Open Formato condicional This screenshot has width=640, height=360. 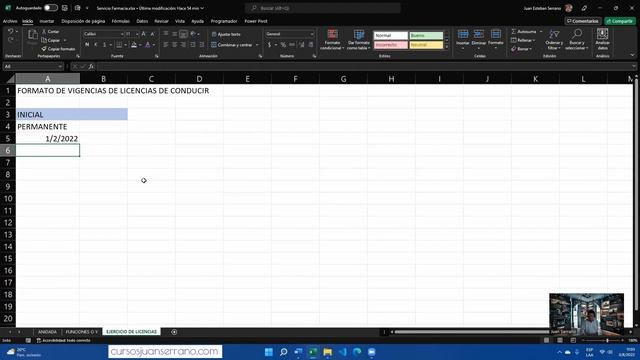tap(332, 40)
